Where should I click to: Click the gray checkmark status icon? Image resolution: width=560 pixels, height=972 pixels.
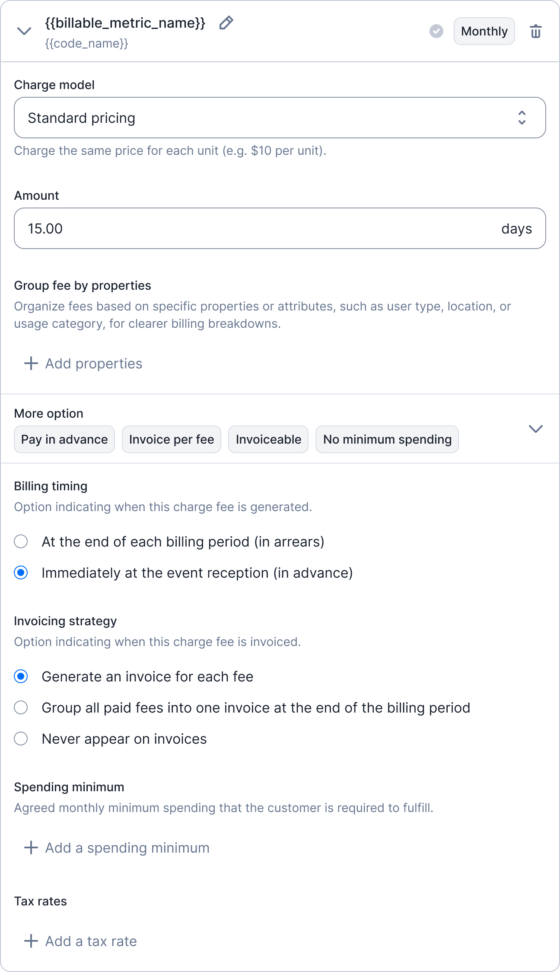tap(436, 31)
